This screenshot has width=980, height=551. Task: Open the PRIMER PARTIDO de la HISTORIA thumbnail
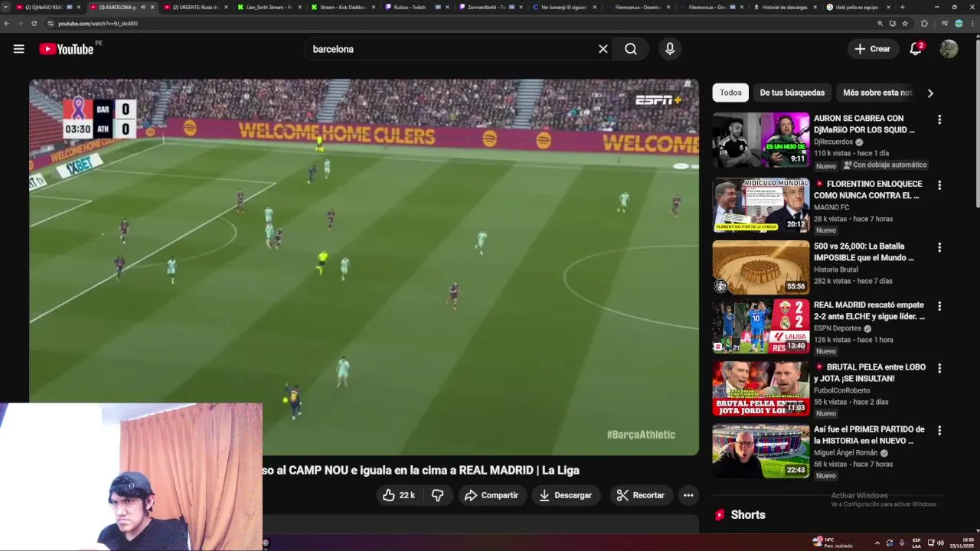pyautogui.click(x=761, y=452)
